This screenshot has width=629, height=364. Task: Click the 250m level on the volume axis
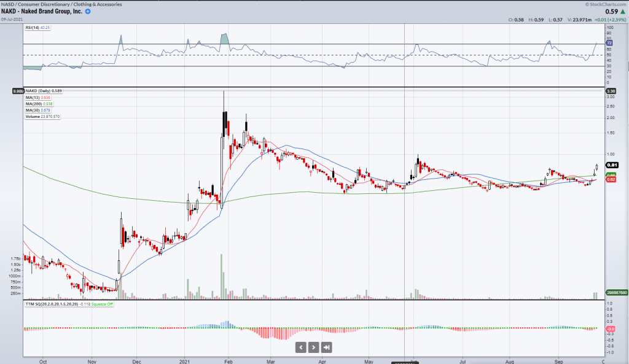(x=15, y=293)
